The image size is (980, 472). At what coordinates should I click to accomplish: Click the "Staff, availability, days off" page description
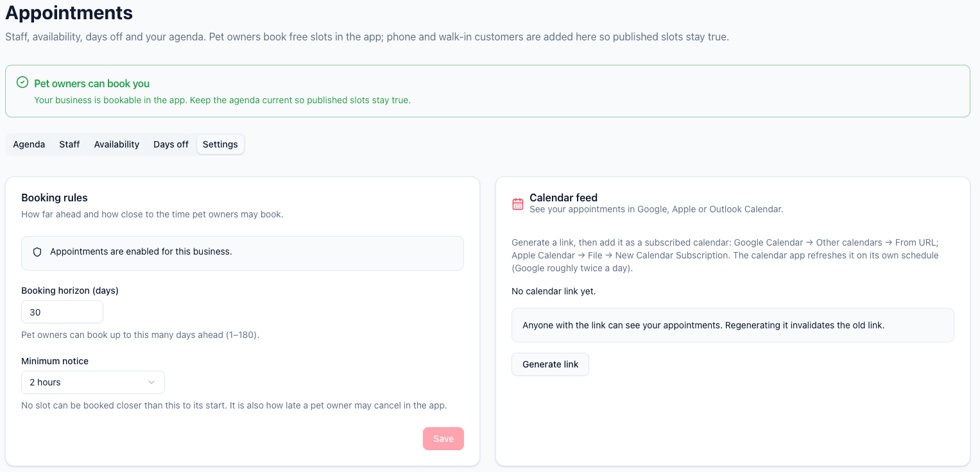point(367,37)
